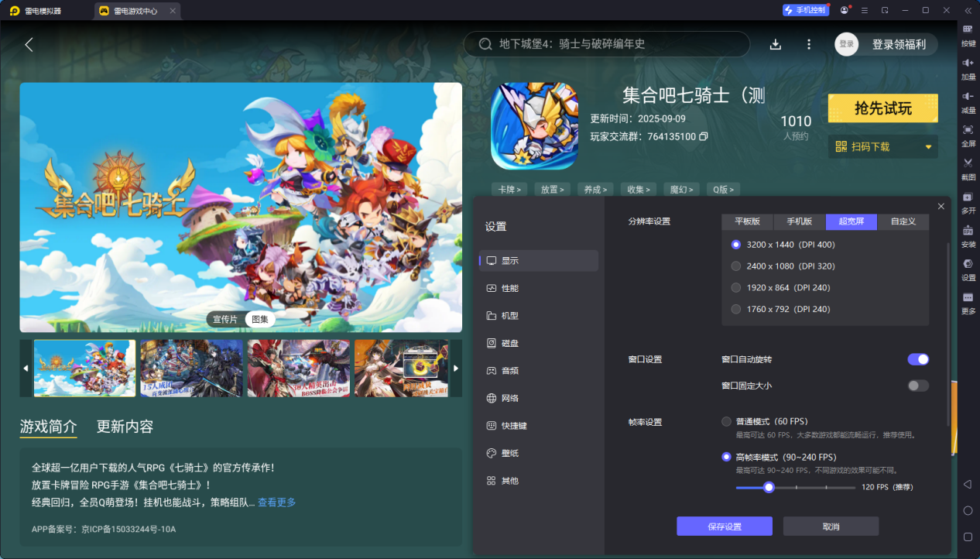
Task: Select 普通模式 (60 FPS) radio
Action: [726, 421]
